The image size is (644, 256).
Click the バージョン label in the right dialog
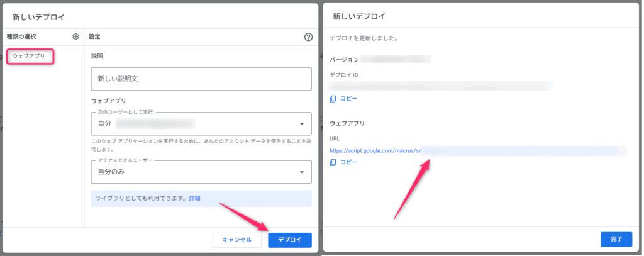coord(344,60)
